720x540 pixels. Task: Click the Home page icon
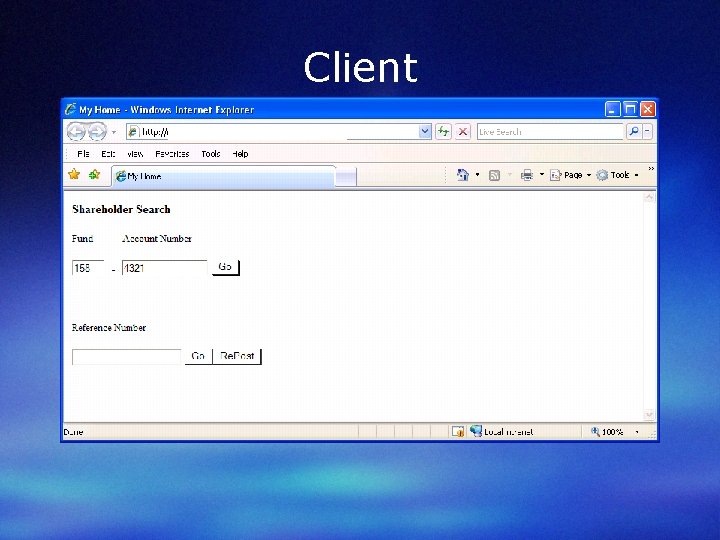tap(463, 175)
